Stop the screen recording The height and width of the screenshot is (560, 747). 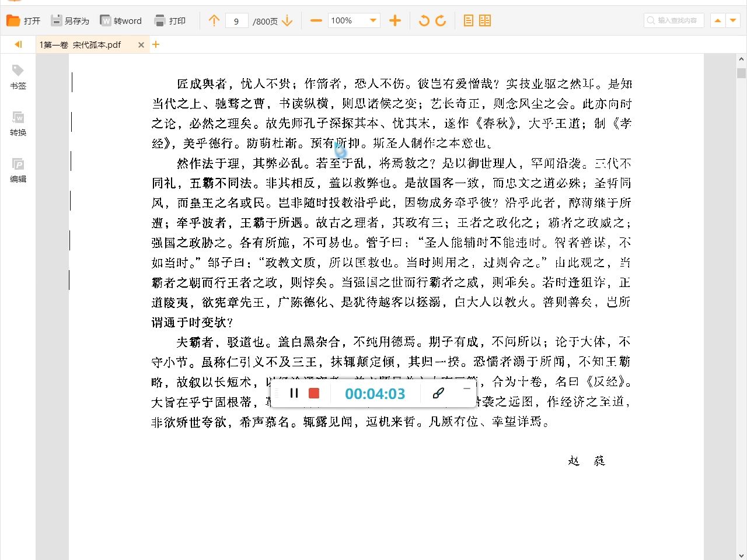click(x=314, y=393)
